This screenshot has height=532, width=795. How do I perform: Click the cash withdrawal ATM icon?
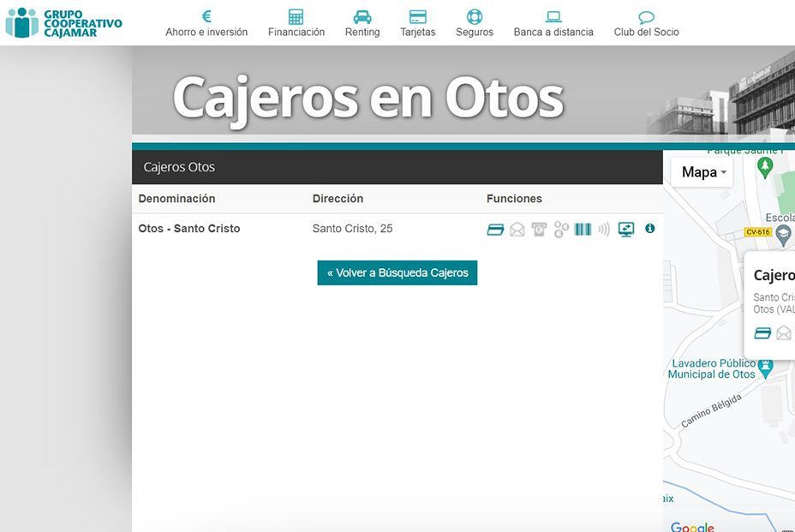539,229
